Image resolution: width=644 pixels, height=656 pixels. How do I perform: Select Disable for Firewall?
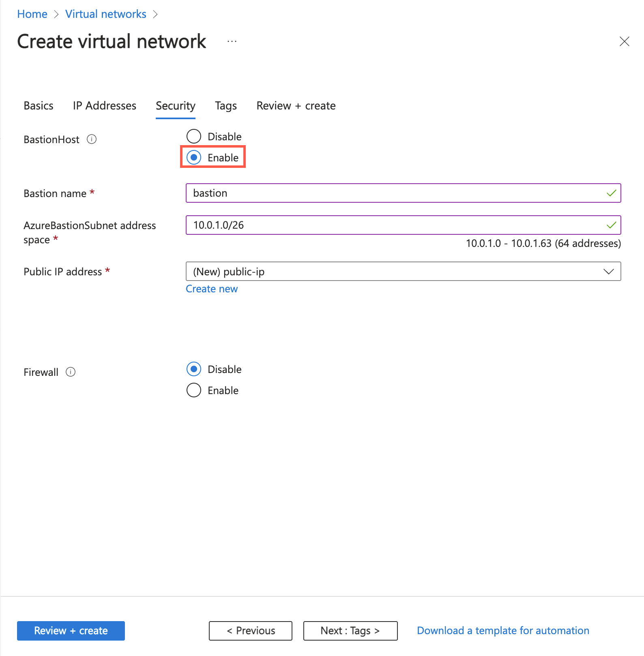click(x=194, y=369)
